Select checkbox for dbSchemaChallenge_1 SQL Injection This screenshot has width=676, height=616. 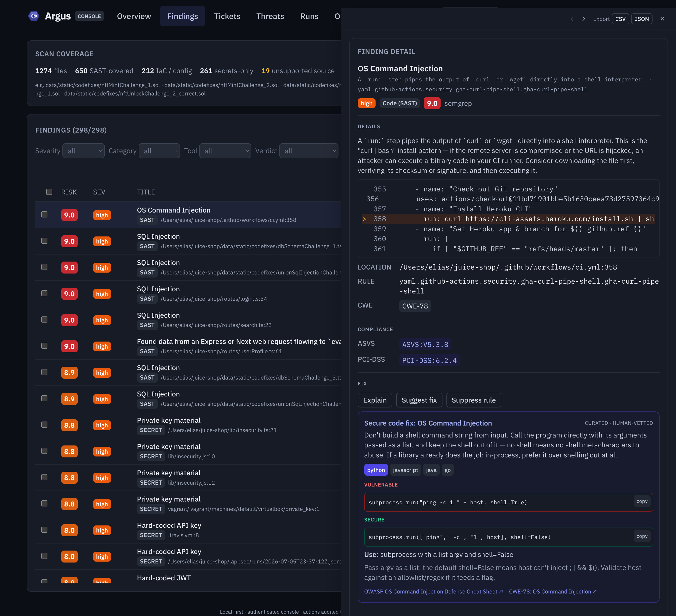pyautogui.click(x=44, y=241)
